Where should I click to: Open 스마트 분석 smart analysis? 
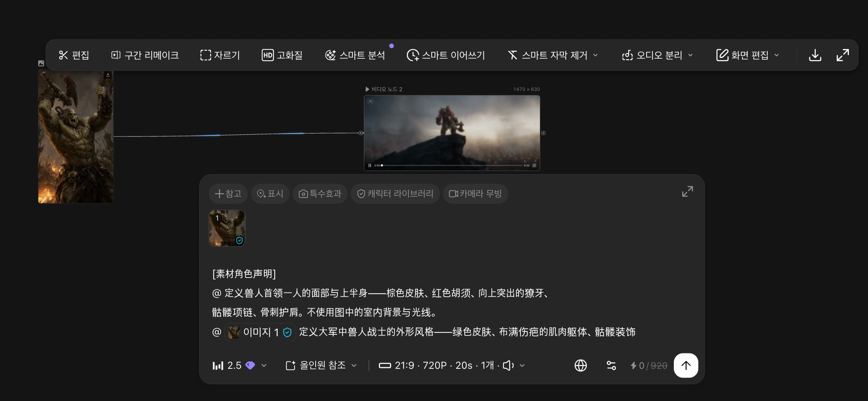pos(355,55)
